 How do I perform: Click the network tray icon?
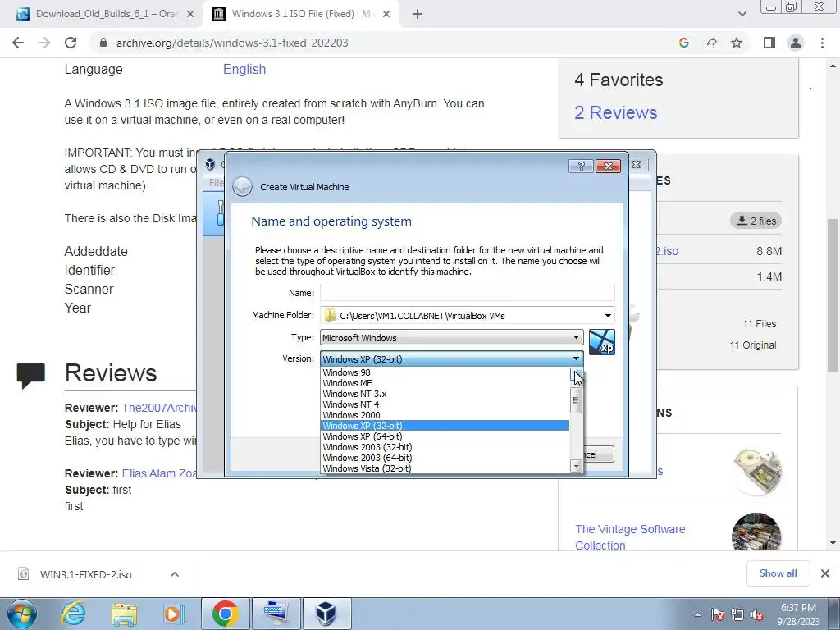point(737,614)
